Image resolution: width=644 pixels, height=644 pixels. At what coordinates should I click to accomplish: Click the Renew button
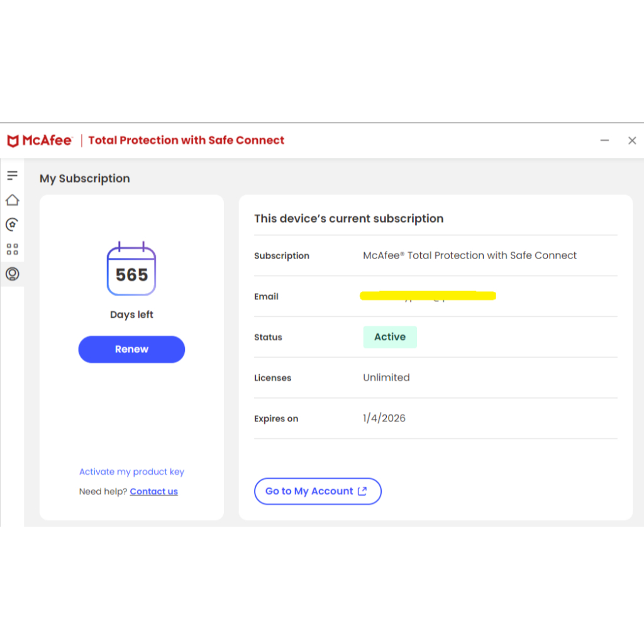131,349
